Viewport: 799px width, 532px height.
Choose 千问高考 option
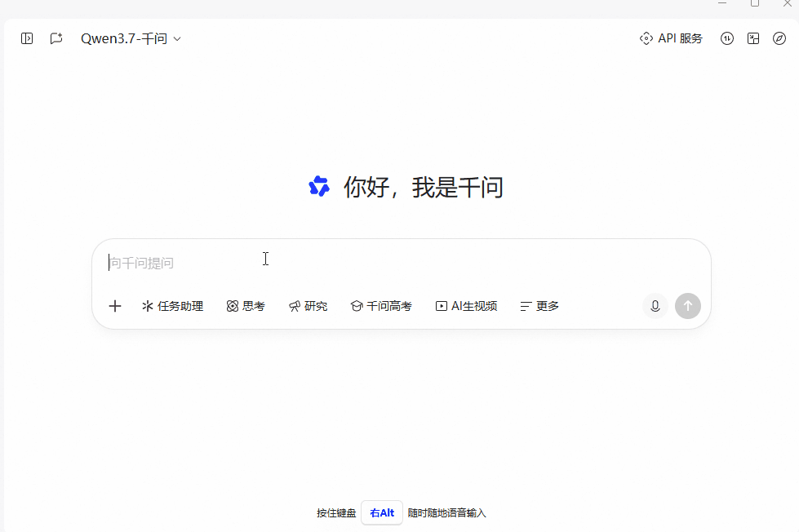(x=381, y=306)
